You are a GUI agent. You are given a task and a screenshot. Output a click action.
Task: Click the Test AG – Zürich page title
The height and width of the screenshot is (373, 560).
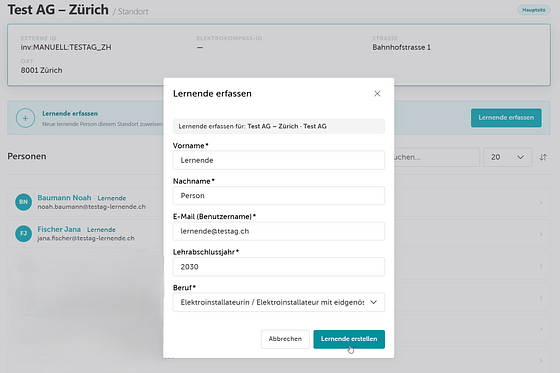(58, 10)
